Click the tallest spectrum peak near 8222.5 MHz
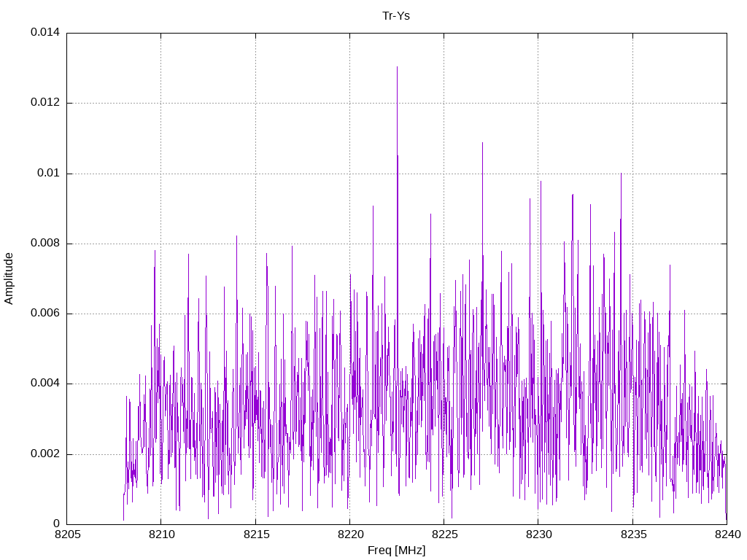The height and width of the screenshot is (560, 747). [x=397, y=68]
